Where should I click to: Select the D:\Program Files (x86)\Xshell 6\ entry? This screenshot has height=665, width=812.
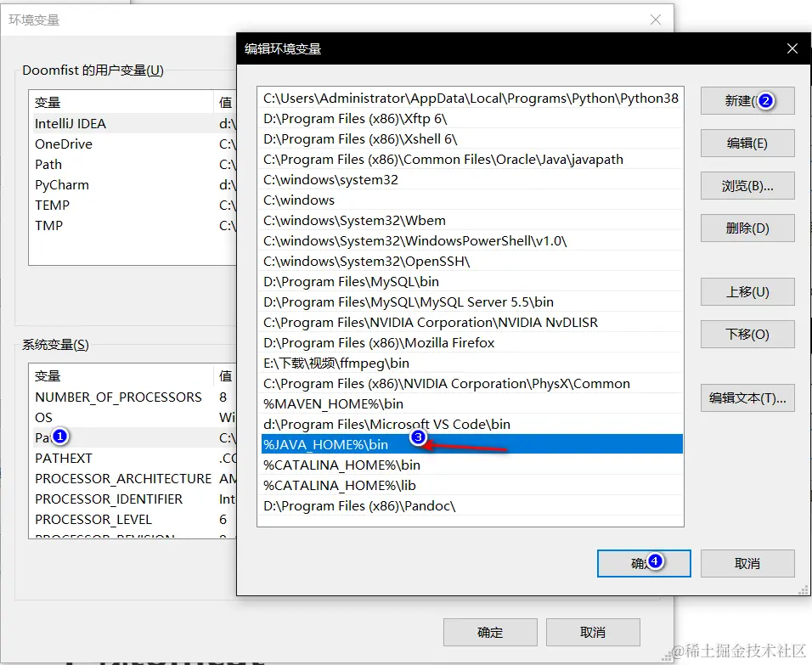[x=471, y=138]
